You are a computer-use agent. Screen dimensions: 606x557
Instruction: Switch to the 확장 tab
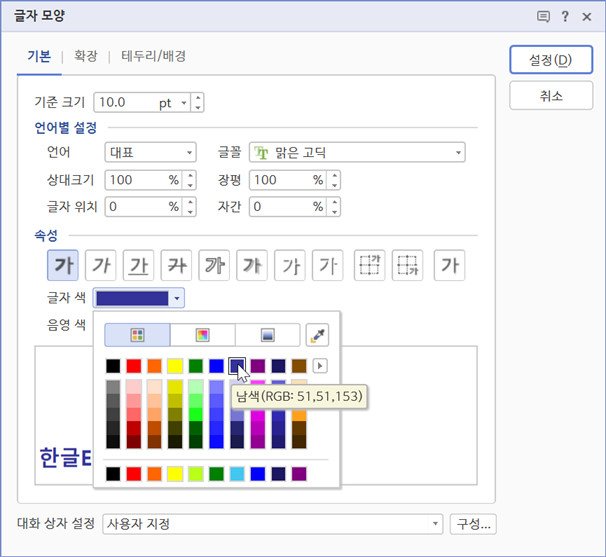pos(85,56)
